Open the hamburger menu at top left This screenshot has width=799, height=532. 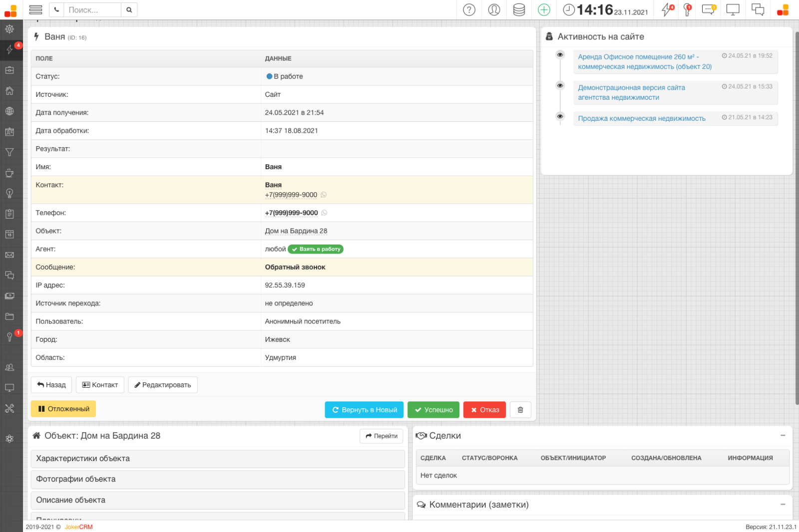point(35,9)
